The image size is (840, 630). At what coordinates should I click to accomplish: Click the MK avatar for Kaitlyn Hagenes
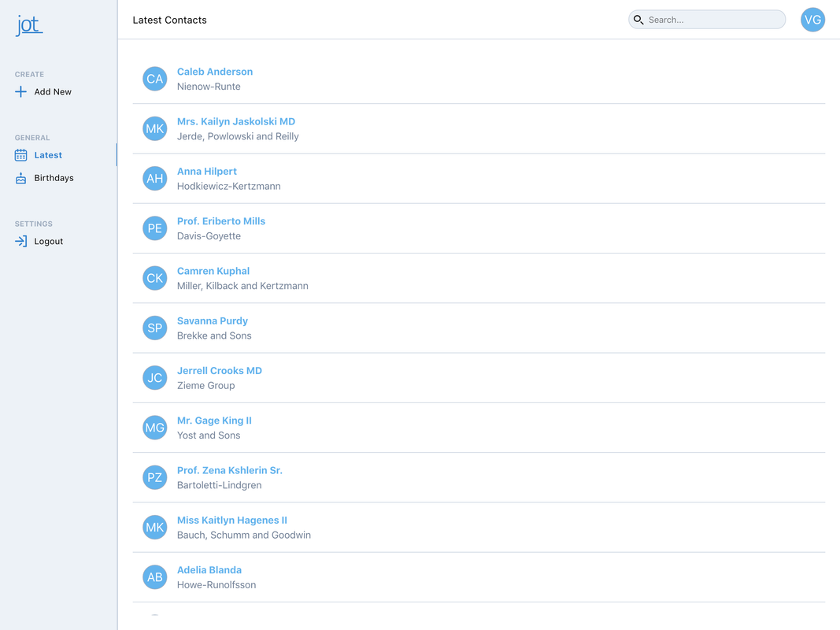pyautogui.click(x=155, y=527)
